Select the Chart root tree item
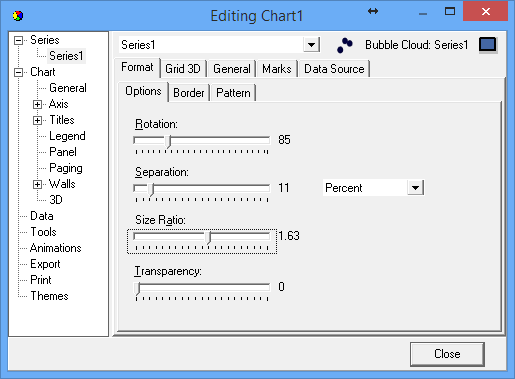This screenshot has width=515, height=379. click(43, 72)
